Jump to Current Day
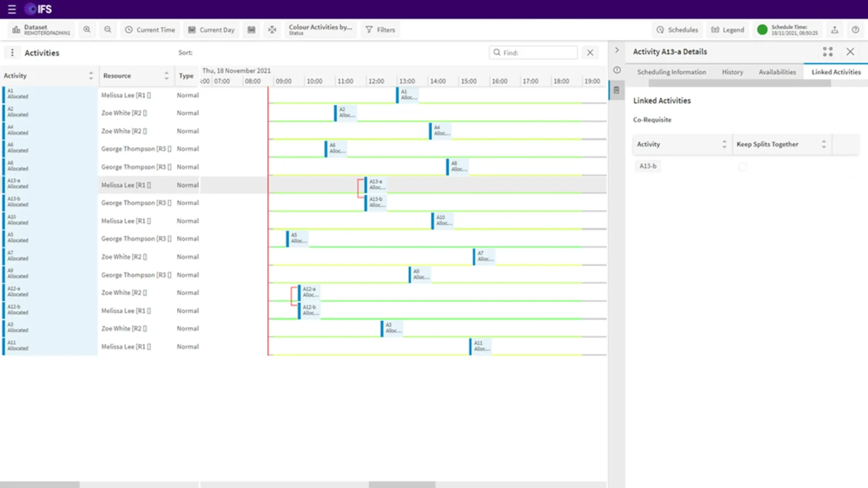The height and width of the screenshot is (488, 868). 211,30
